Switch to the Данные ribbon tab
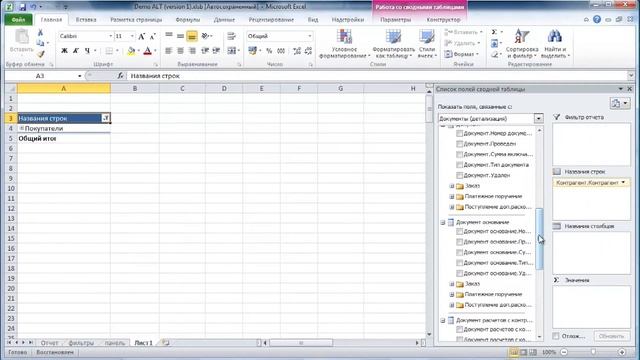640x360 pixels. click(224, 20)
